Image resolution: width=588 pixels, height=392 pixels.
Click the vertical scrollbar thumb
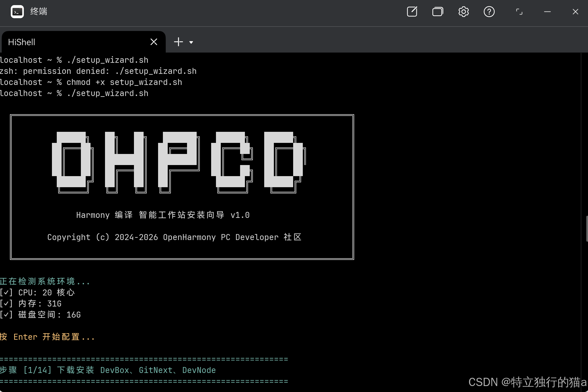click(587, 229)
